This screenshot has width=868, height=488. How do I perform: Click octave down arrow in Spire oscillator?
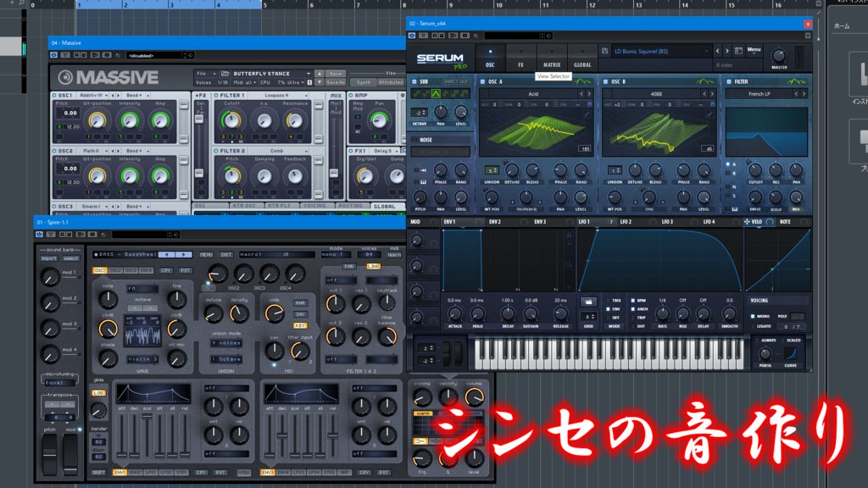coord(135,308)
